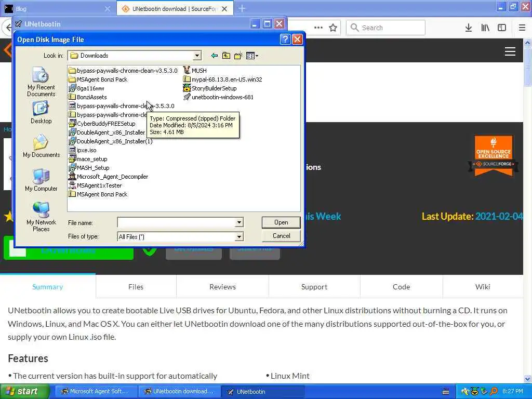Open SourceForge site hamburger menu
The image size is (532, 399).
tap(510, 51)
